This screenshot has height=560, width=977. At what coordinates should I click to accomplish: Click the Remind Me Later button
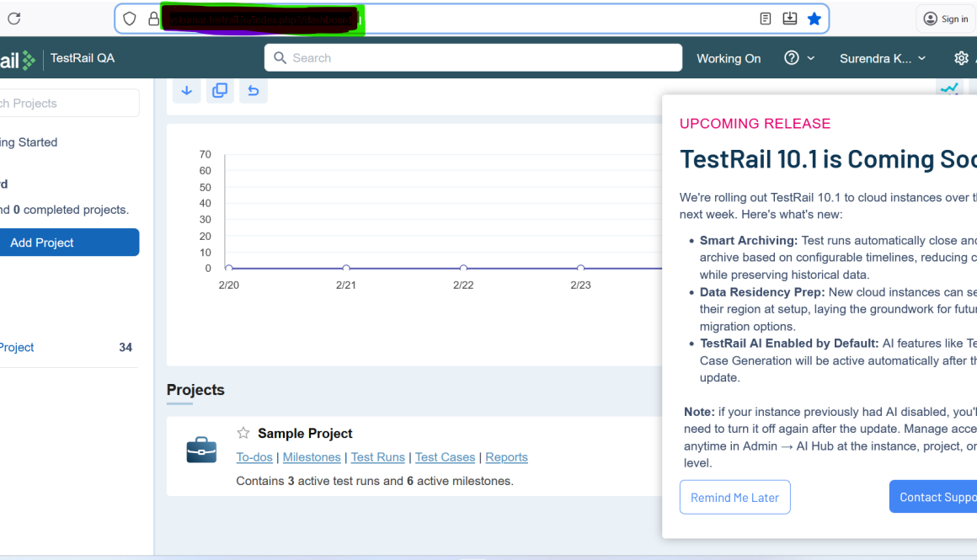pyautogui.click(x=734, y=497)
